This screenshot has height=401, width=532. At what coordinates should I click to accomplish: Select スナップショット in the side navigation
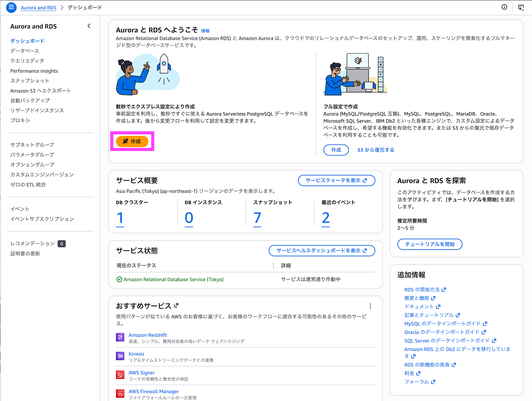[30, 81]
